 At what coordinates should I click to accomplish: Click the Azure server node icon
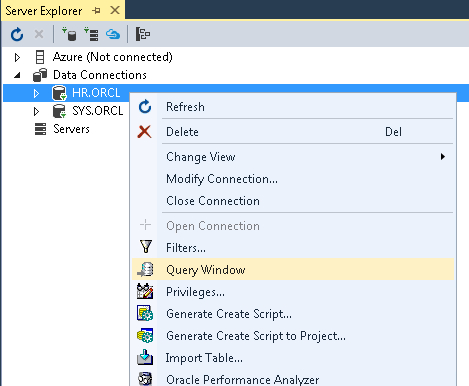[x=40, y=57]
